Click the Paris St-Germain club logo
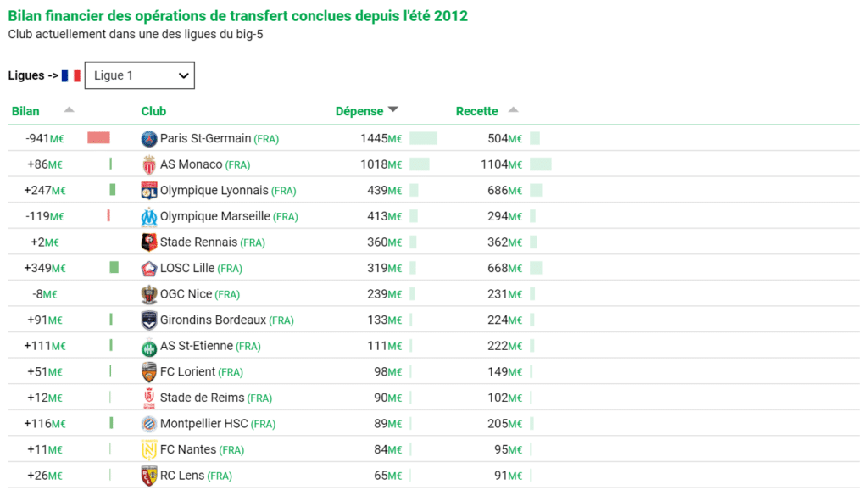 tap(149, 138)
